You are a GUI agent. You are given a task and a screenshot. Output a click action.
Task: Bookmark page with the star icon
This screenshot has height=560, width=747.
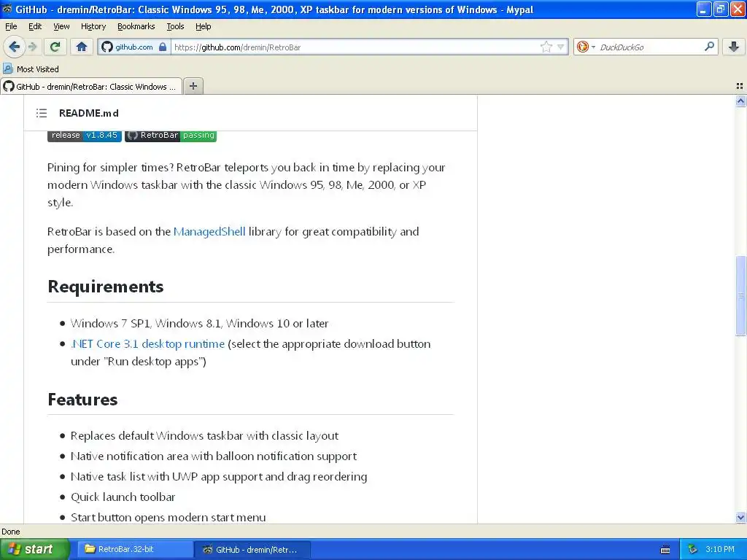click(546, 47)
